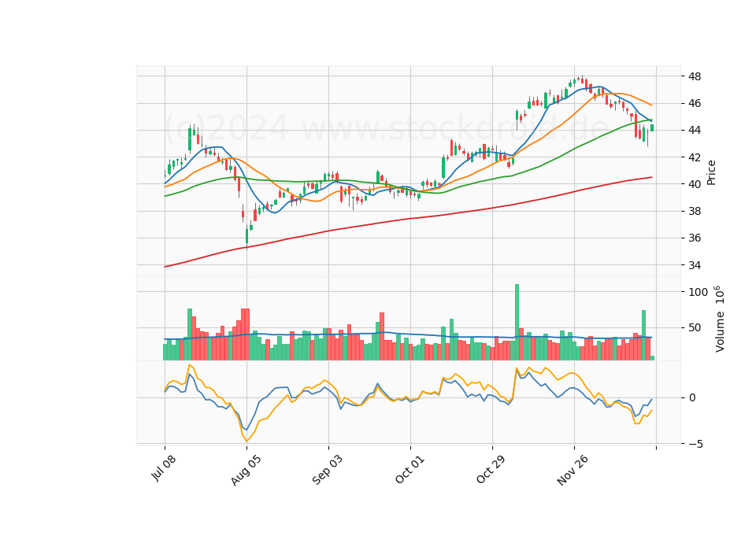Select the Sep 03 axis label
The height and width of the screenshot is (543, 756).
(327, 469)
